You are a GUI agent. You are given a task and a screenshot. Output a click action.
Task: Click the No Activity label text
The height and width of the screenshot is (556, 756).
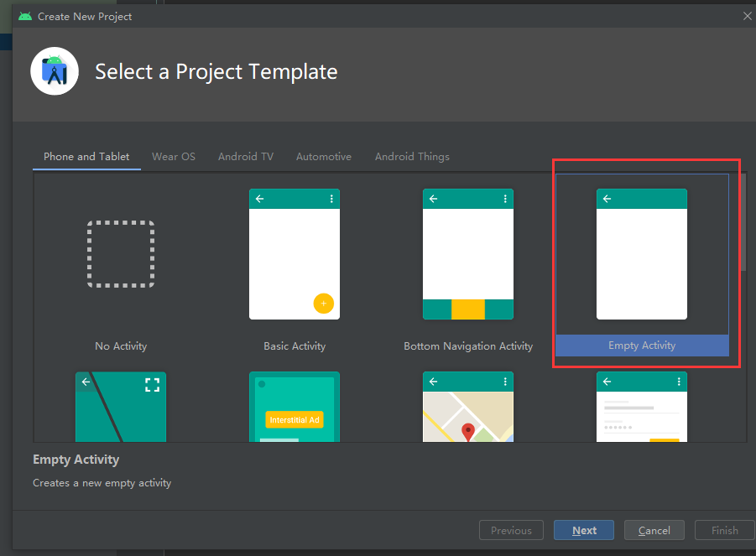pos(121,346)
